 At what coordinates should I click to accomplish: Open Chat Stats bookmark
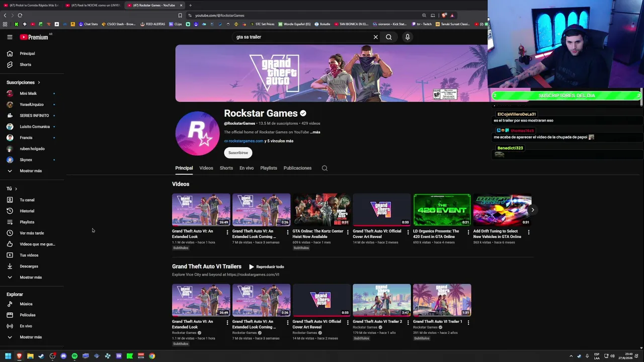tap(89, 24)
